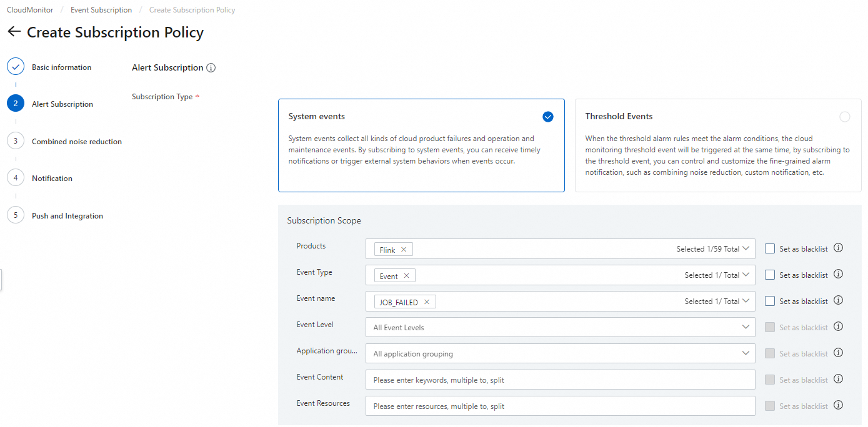Click the info icon in the Event Type row
This screenshot has height=427, width=868.
coord(839,274)
